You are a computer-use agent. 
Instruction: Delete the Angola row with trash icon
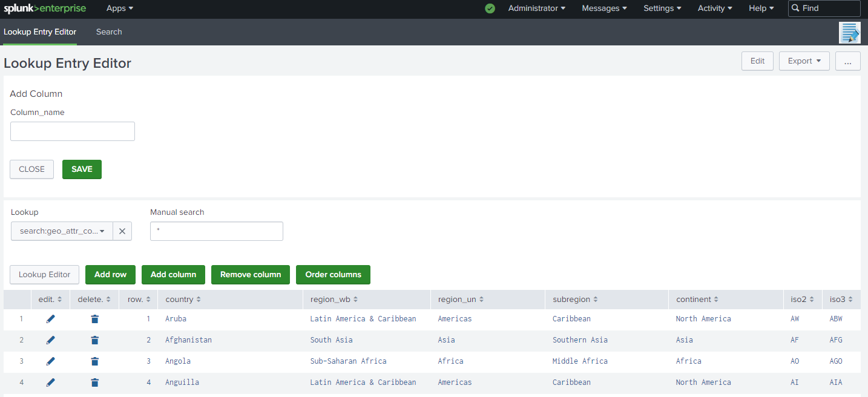tap(94, 361)
